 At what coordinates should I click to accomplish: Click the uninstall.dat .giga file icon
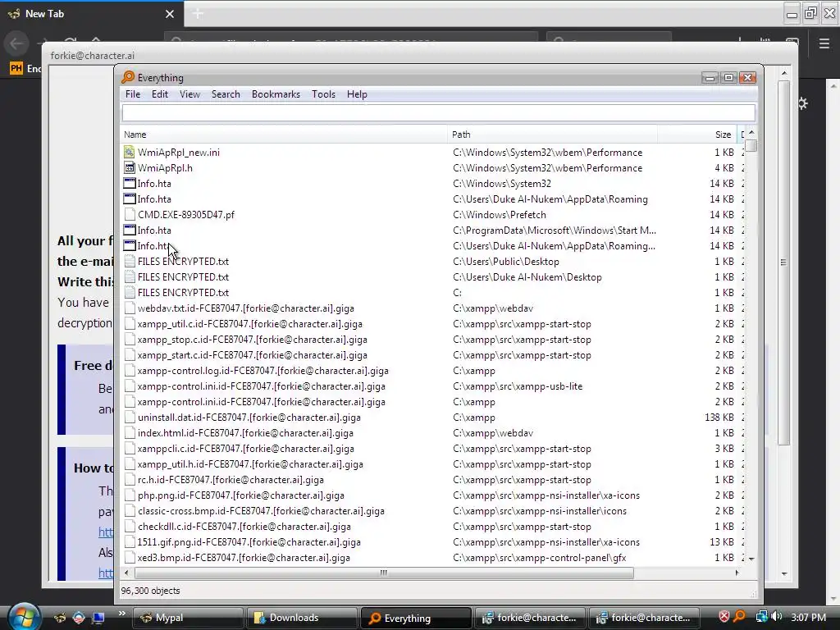[x=129, y=418]
